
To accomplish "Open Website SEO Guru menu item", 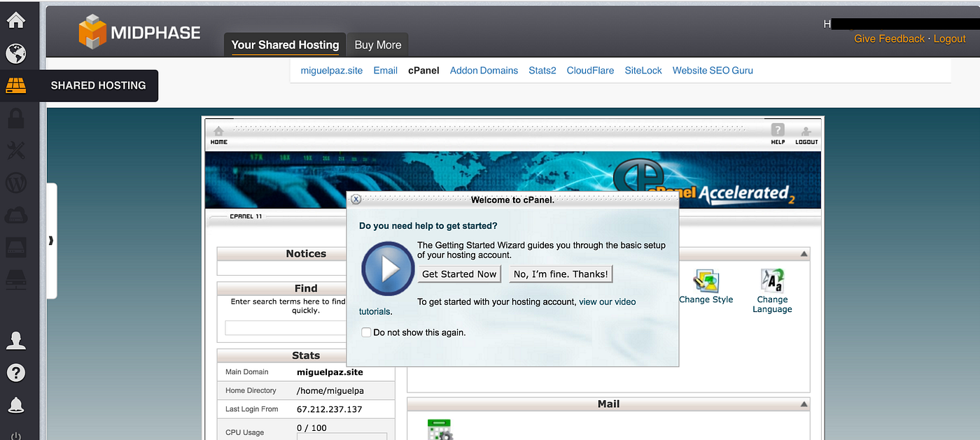I will pos(713,71).
